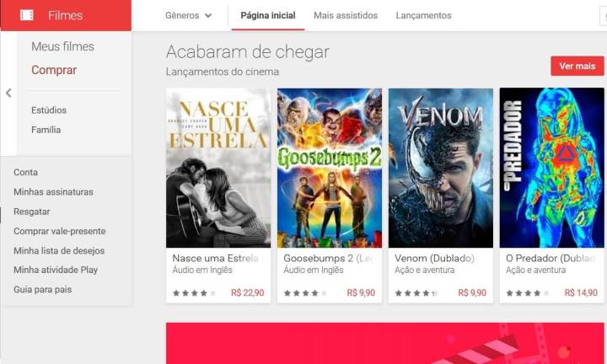Click the R$ 14,90 price for O Predador
Viewport: 607px width, 364px height.
[581, 293]
